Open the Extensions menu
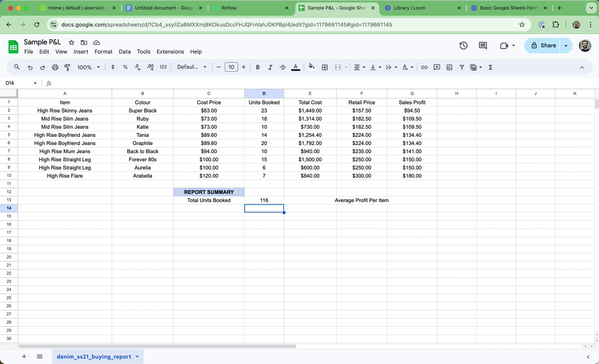This screenshot has width=599, height=364. tap(170, 52)
